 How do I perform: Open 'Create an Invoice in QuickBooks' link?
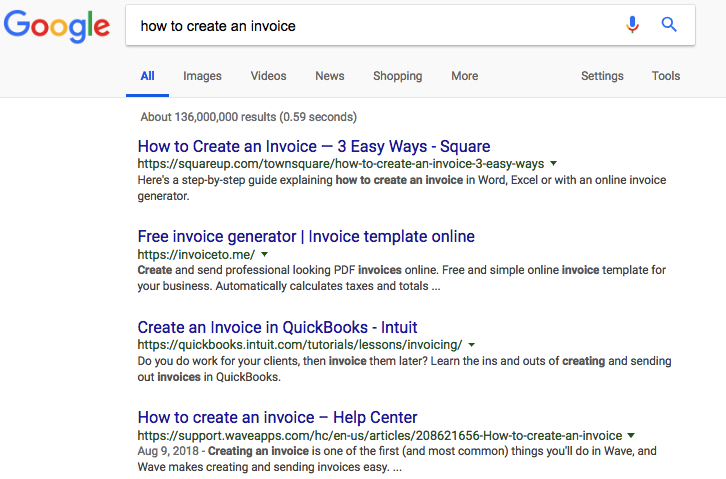(277, 327)
